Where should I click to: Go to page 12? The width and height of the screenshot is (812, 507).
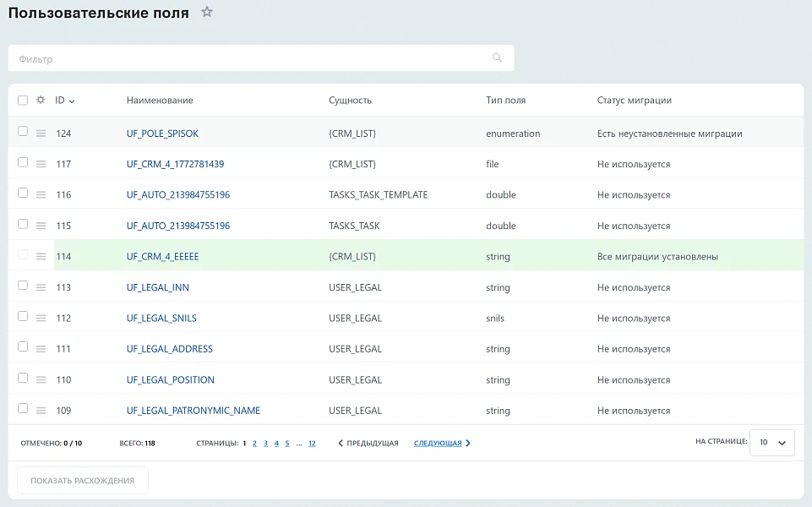coord(312,444)
